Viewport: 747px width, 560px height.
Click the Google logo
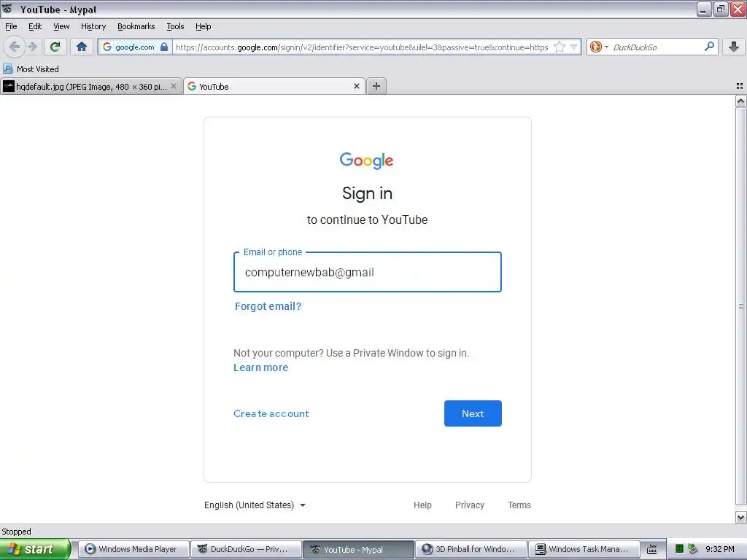pyautogui.click(x=366, y=160)
